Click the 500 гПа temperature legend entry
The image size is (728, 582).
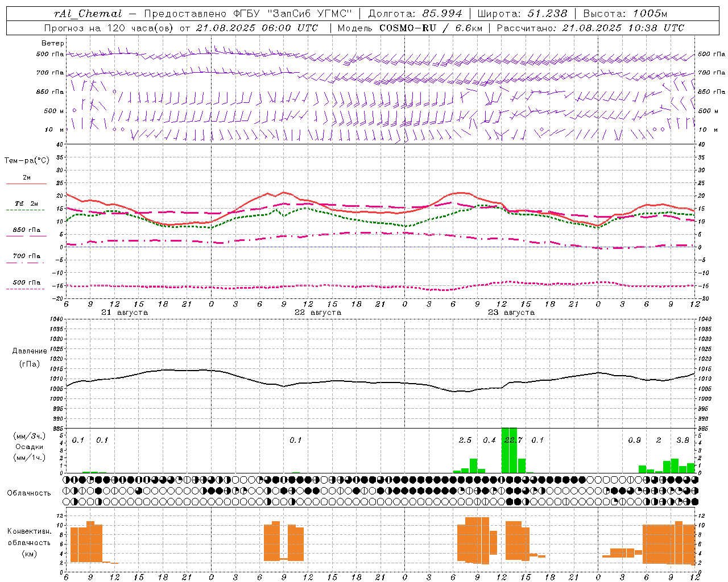(x=26, y=282)
